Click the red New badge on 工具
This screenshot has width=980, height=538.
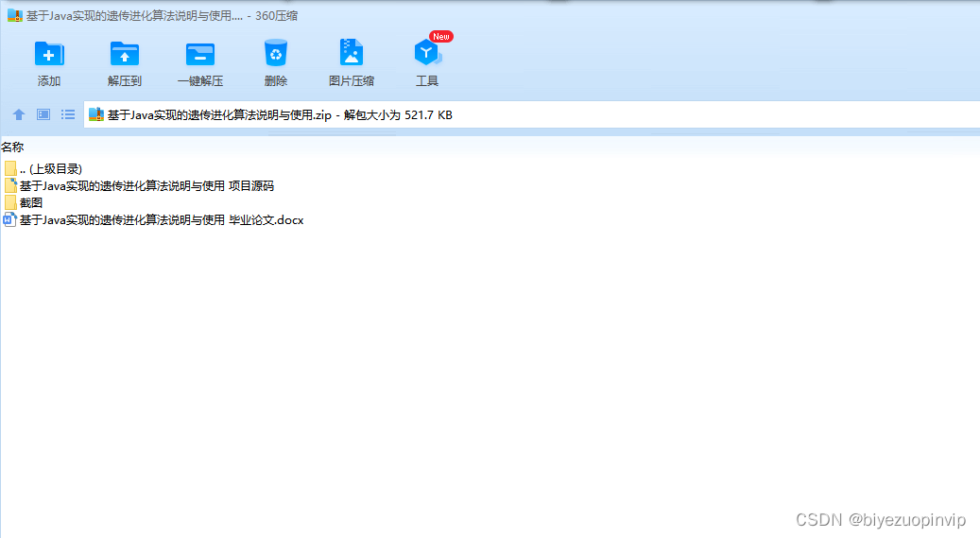tap(441, 36)
